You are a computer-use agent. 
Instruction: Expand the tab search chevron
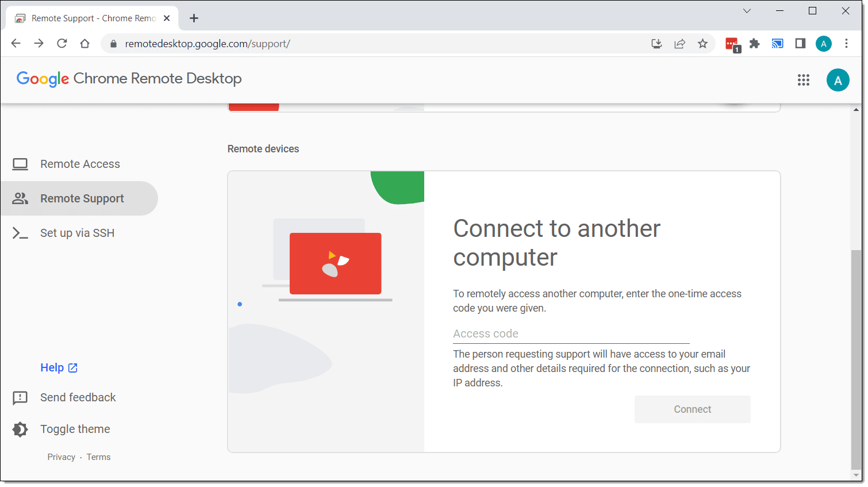point(747,11)
